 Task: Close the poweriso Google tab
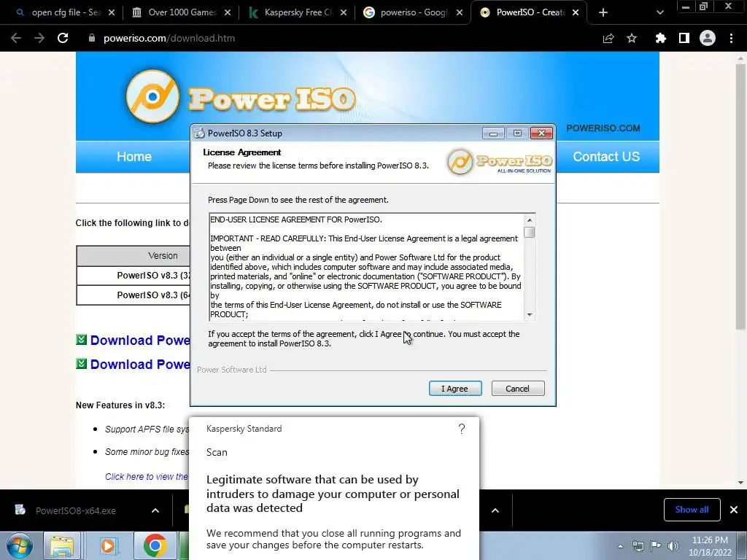[x=460, y=13]
